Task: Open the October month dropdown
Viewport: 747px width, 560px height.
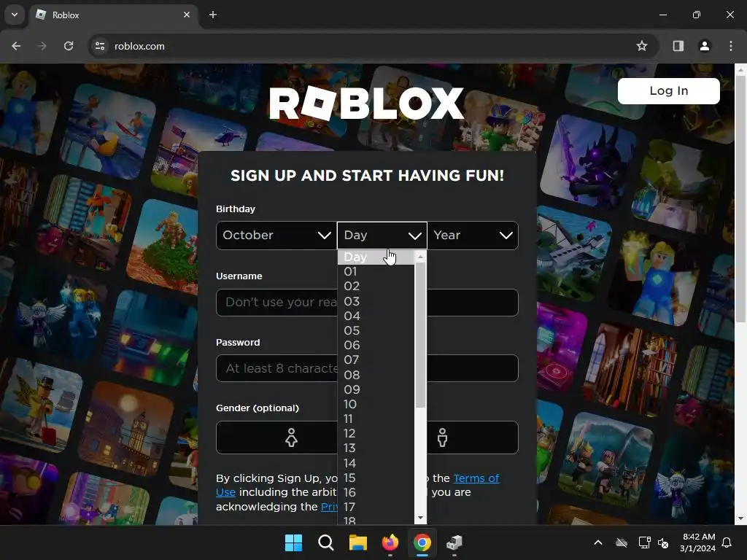Action: [x=276, y=236]
